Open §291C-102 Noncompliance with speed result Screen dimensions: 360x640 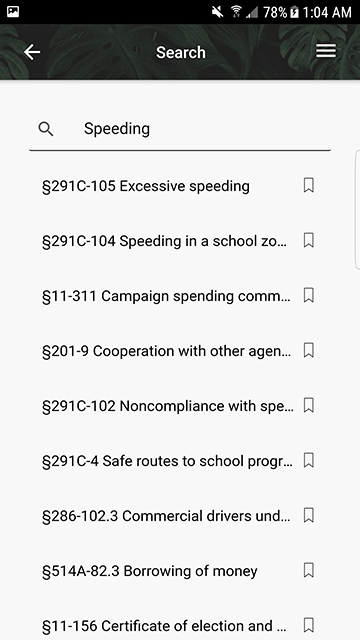(168, 406)
